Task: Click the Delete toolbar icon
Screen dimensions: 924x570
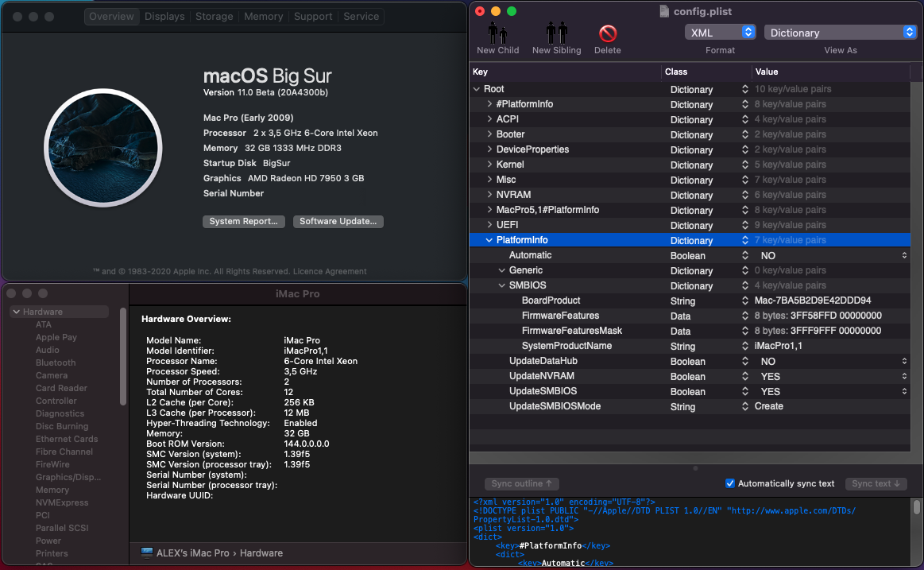Action: click(x=608, y=33)
